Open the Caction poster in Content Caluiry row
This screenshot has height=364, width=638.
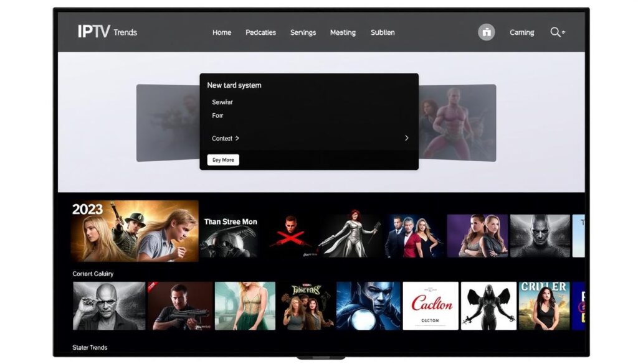tap(431, 305)
